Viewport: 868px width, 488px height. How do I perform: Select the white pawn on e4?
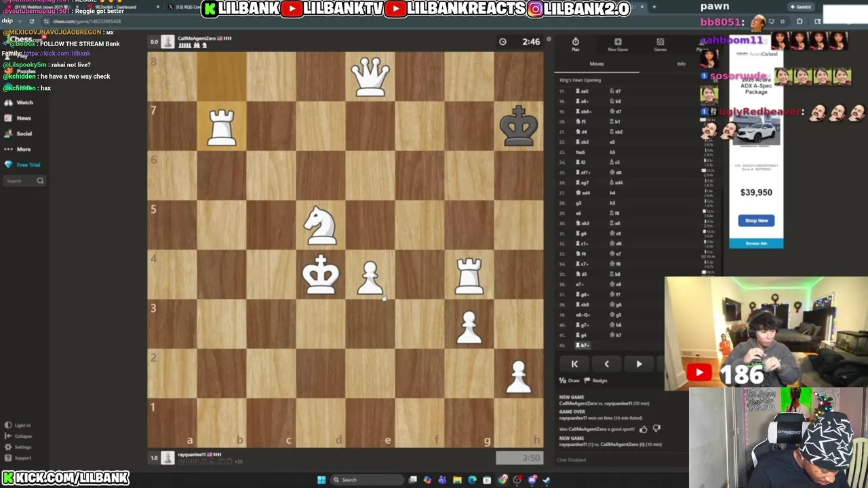tap(370, 279)
